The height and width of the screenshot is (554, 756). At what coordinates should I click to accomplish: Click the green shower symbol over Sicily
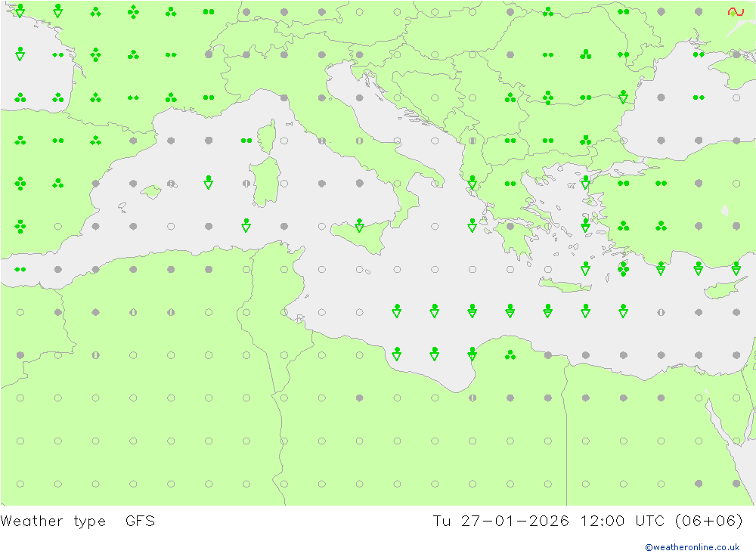(x=359, y=225)
